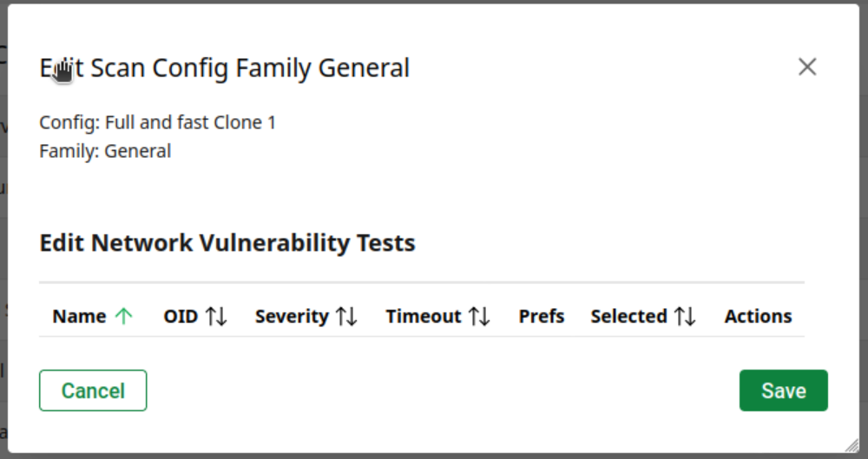Click the Actions column header

coord(758,317)
